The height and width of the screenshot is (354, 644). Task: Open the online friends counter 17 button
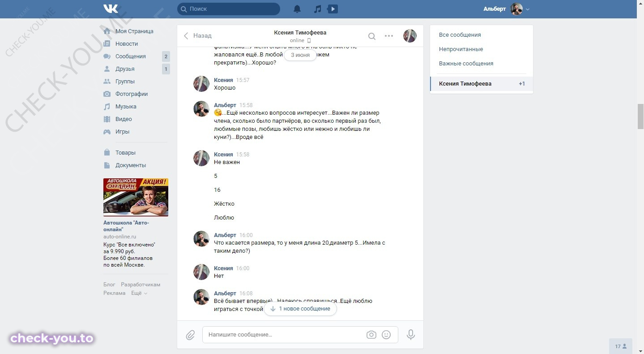click(x=621, y=346)
